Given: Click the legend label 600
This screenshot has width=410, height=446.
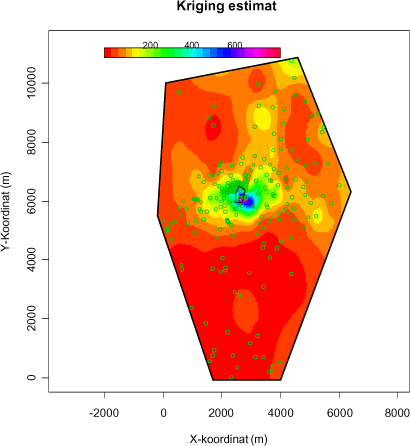Looking at the screenshot, I should [235, 45].
